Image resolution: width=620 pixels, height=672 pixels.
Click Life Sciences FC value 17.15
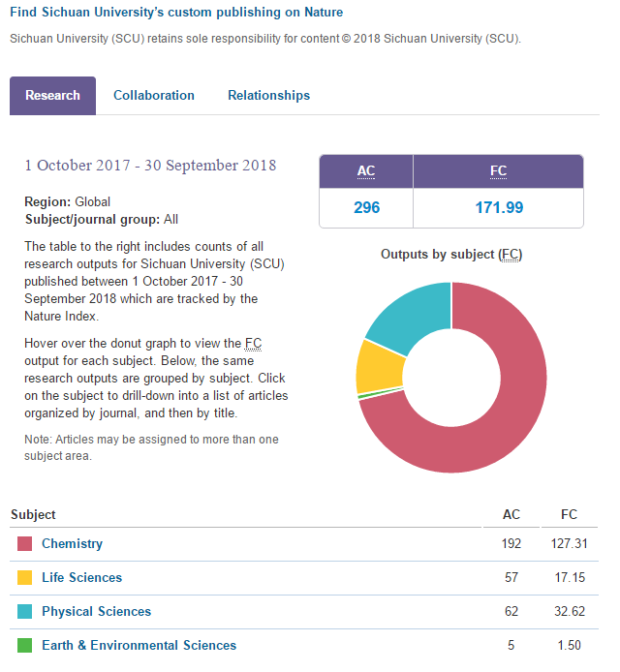coord(570,577)
